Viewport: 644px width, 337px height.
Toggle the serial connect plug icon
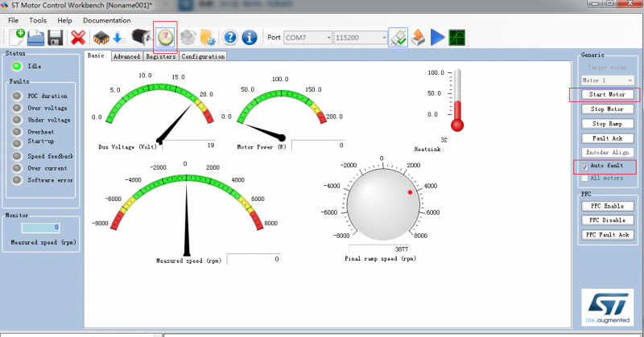pos(398,37)
